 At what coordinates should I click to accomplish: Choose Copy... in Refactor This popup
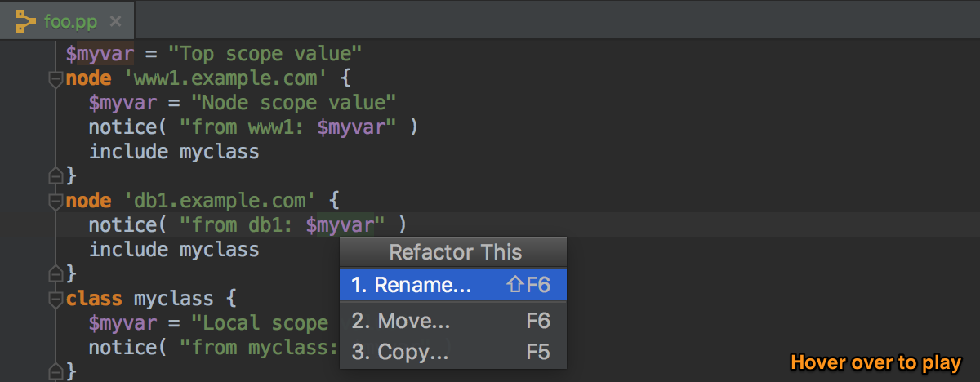(452, 353)
